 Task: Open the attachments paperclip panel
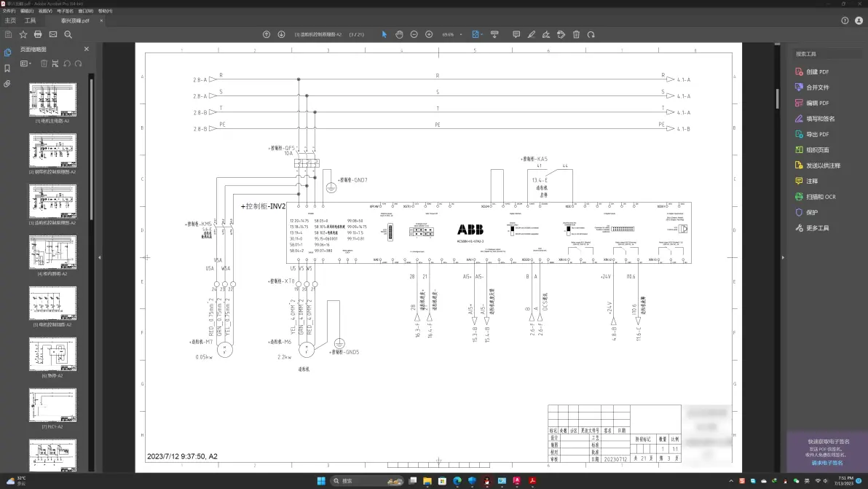pos(7,84)
